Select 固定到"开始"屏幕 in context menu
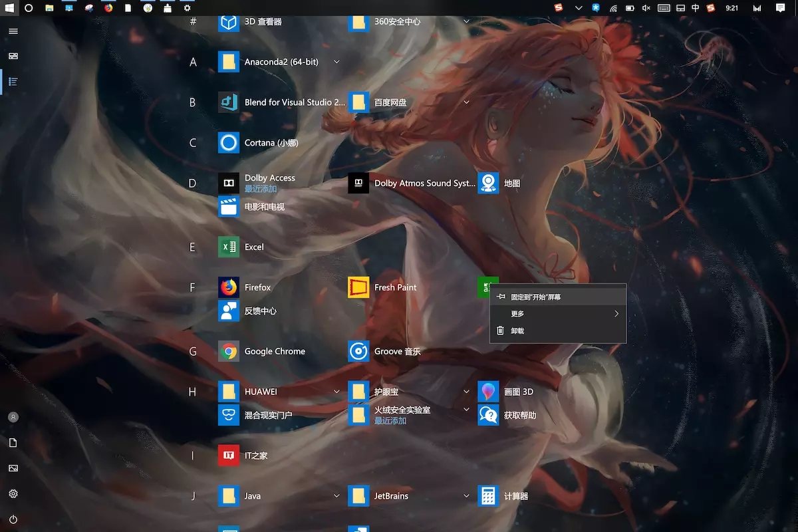The height and width of the screenshot is (532, 798). [558, 297]
